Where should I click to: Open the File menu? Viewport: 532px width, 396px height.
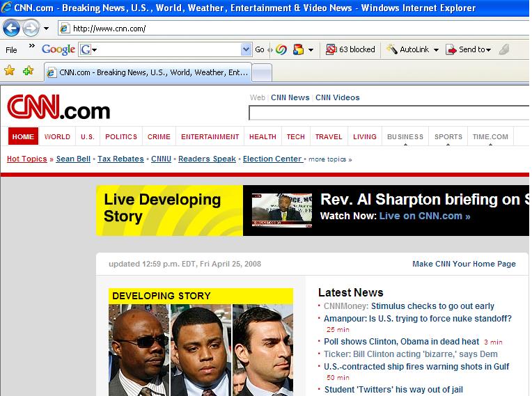12,49
